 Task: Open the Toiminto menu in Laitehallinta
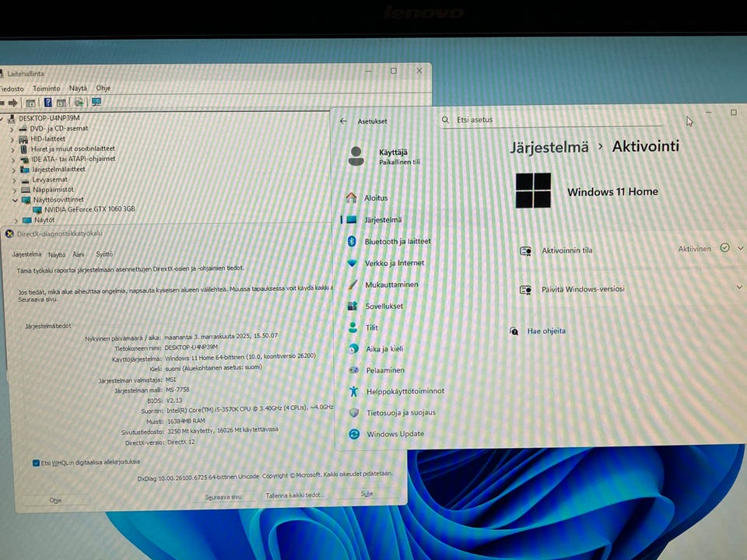(x=46, y=89)
